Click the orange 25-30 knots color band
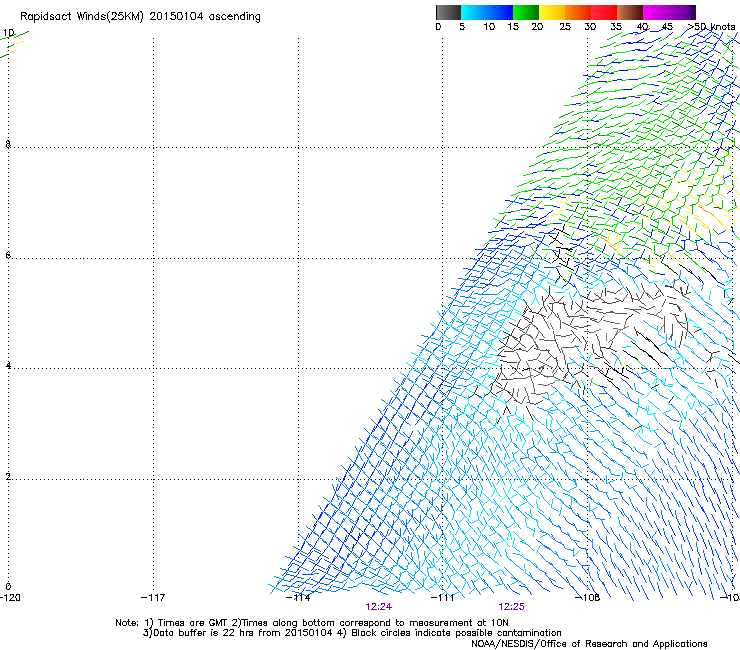740x650 pixels. [578, 12]
